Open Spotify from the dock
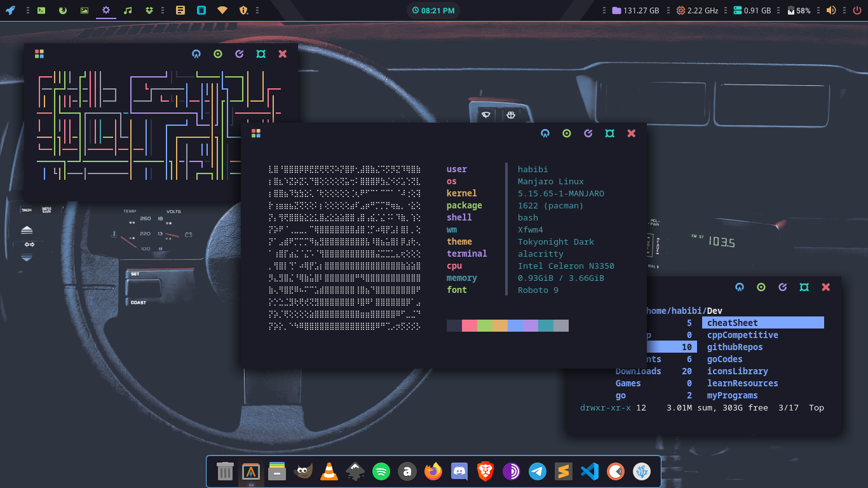This screenshot has height=488, width=868. tap(381, 471)
